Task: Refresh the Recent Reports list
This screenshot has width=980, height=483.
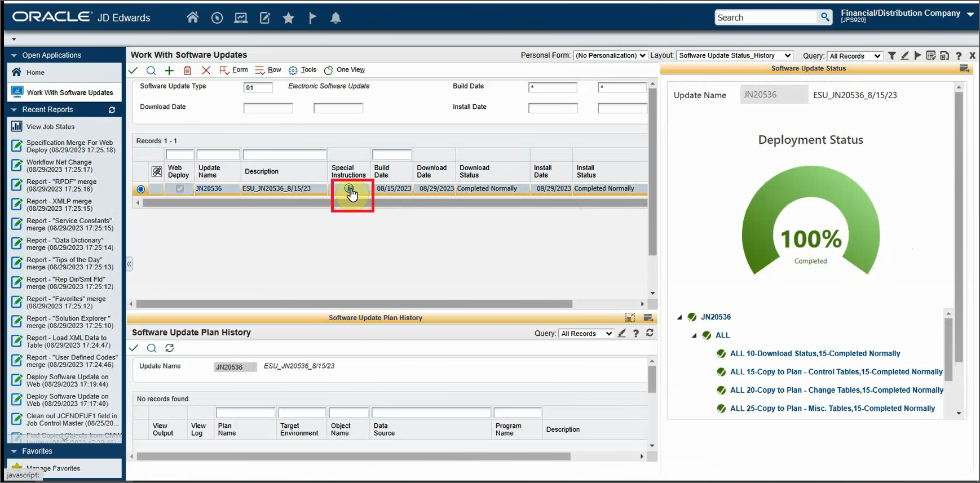Action: 112,110
